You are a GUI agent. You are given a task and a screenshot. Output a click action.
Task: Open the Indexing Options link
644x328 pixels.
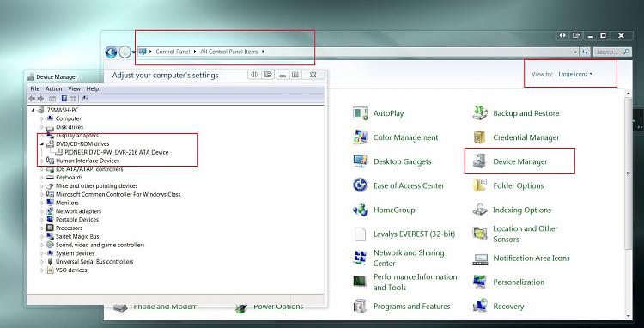[521, 210]
